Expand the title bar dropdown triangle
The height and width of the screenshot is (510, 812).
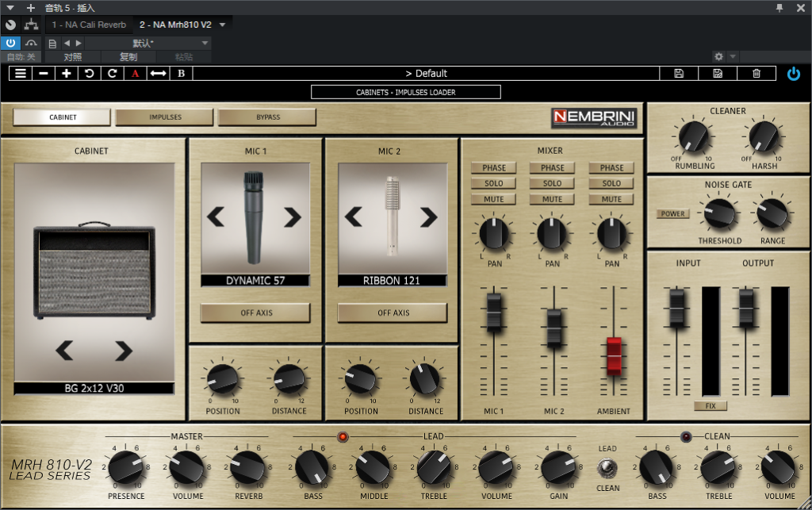point(10,8)
